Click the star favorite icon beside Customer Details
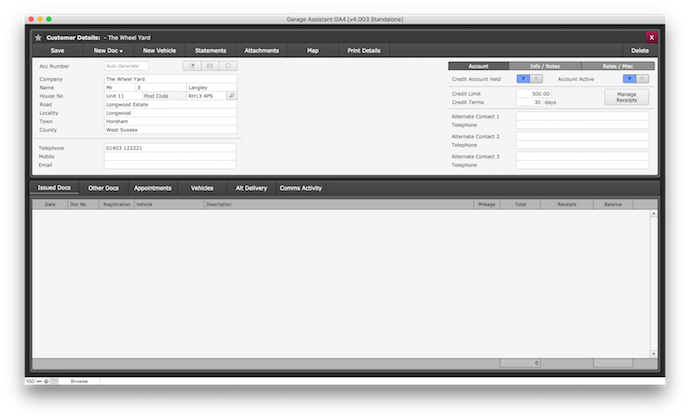 pyautogui.click(x=38, y=37)
